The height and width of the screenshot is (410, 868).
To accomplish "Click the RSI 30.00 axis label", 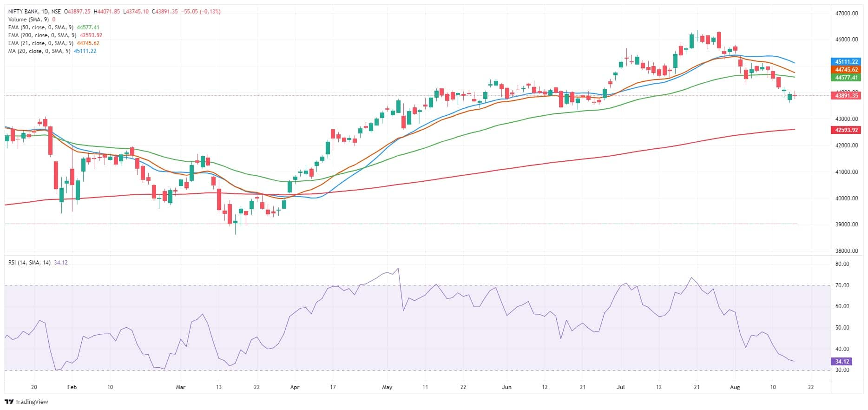I will [x=842, y=370].
